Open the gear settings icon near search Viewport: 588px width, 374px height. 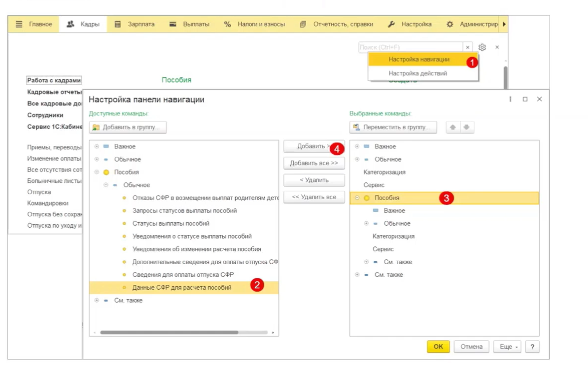point(482,47)
